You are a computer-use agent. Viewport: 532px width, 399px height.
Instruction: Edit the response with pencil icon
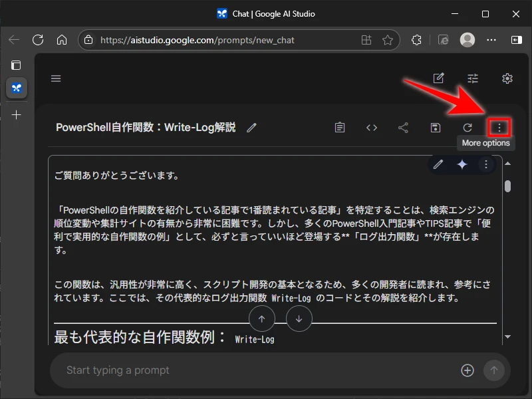pos(438,164)
